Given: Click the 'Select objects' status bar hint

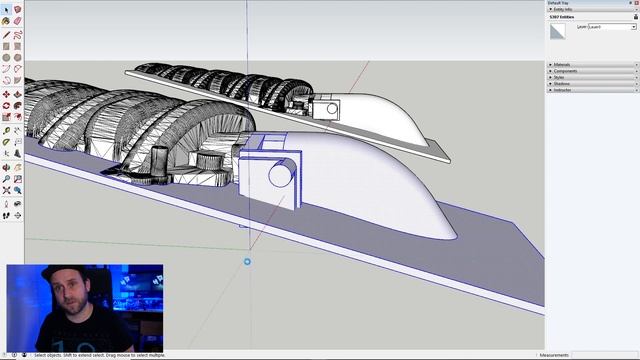Looking at the screenshot, I should pyautogui.click(x=100, y=355).
